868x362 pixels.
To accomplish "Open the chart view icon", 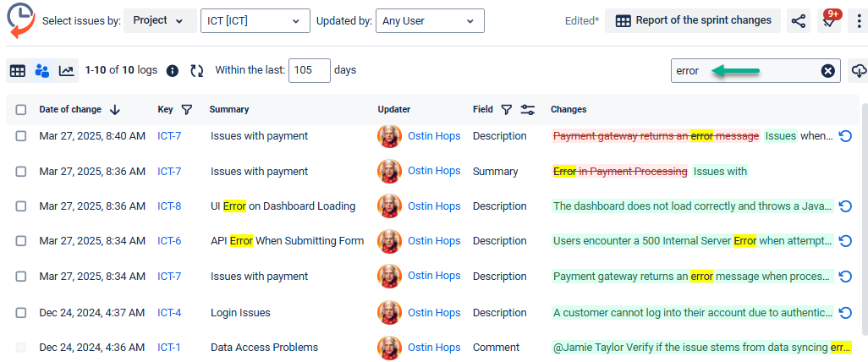I will [66, 71].
